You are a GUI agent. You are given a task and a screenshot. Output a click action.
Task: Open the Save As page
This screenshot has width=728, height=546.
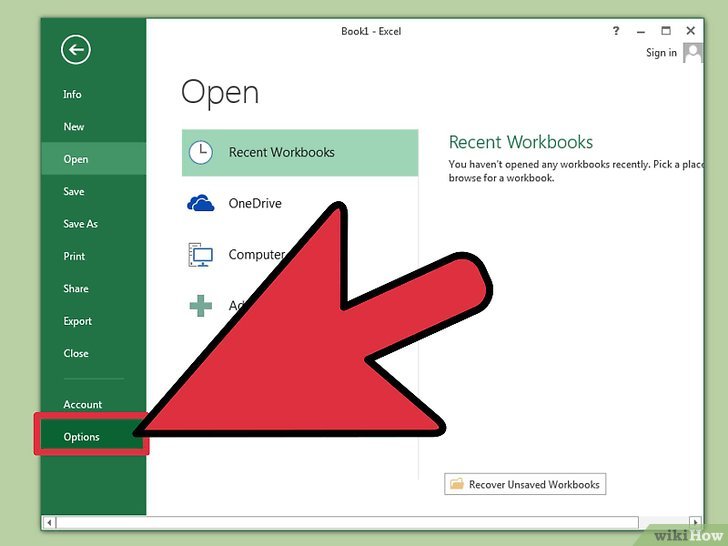(80, 224)
